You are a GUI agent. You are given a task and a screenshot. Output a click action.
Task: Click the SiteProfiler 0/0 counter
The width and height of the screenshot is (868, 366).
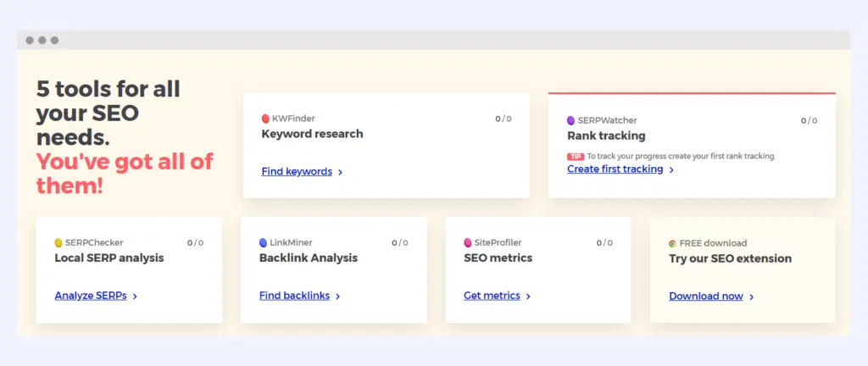604,242
